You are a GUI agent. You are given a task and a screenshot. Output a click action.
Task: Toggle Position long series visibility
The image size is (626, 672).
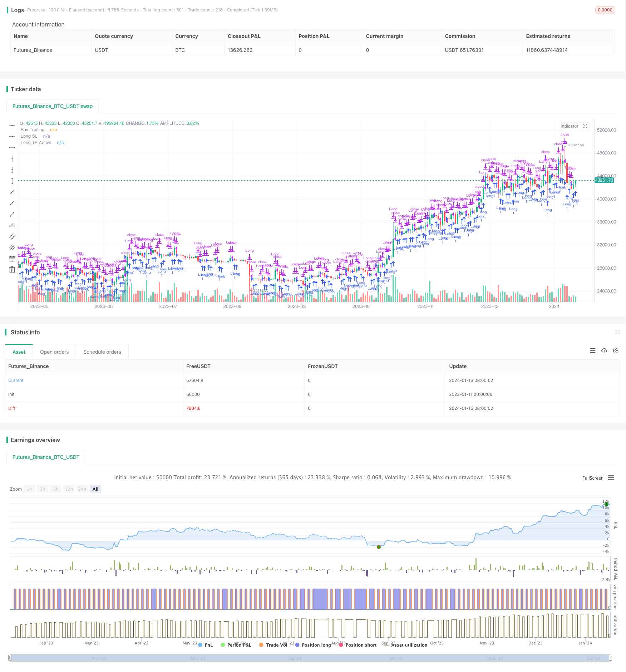pyautogui.click(x=313, y=645)
